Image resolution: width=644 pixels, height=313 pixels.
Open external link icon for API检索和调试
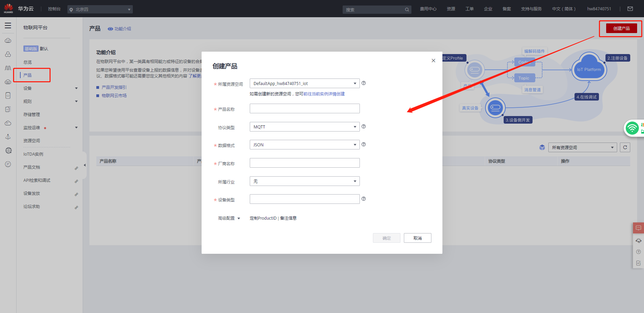(x=76, y=181)
